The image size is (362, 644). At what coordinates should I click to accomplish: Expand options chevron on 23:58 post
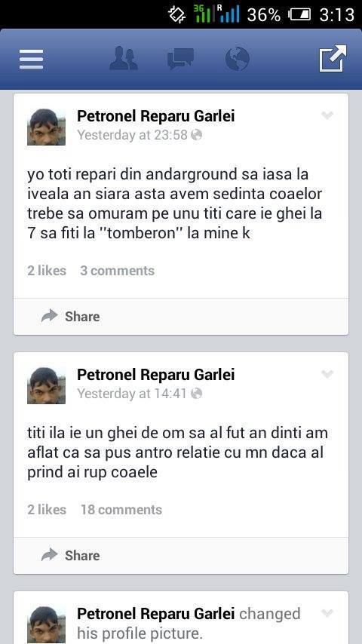click(x=327, y=115)
